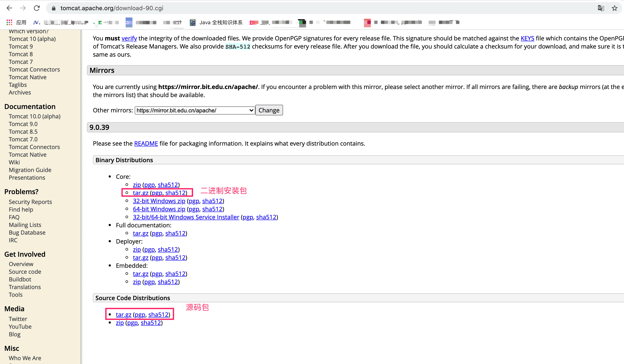624x364 pixels.
Task: Reload the page with refresh icon
Action: click(x=37, y=8)
